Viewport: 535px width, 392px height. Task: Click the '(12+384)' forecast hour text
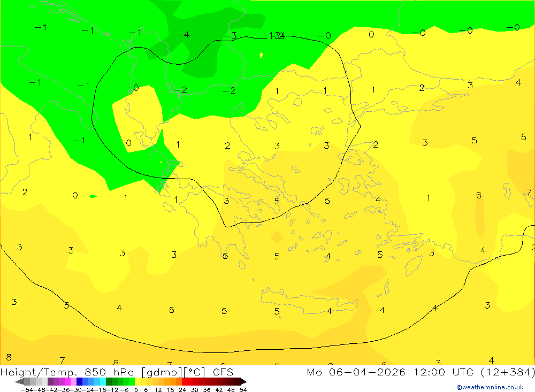[x=508, y=372]
